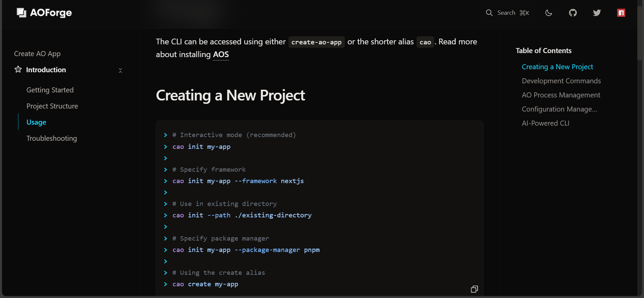Screen dimensions: 644x298
Task: Copy the code block contents
Action: tap(474, 289)
